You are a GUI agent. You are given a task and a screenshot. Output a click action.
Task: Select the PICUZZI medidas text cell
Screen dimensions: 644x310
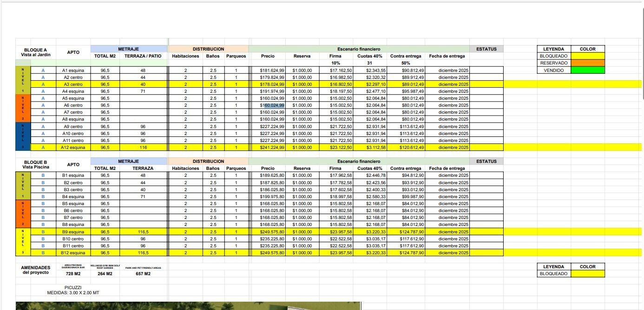(73, 290)
